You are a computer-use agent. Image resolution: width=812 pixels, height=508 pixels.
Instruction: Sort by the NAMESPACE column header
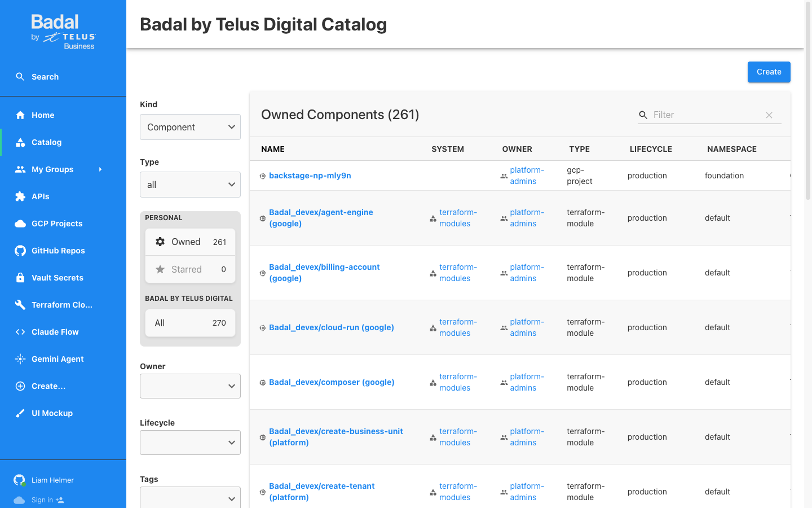point(732,149)
